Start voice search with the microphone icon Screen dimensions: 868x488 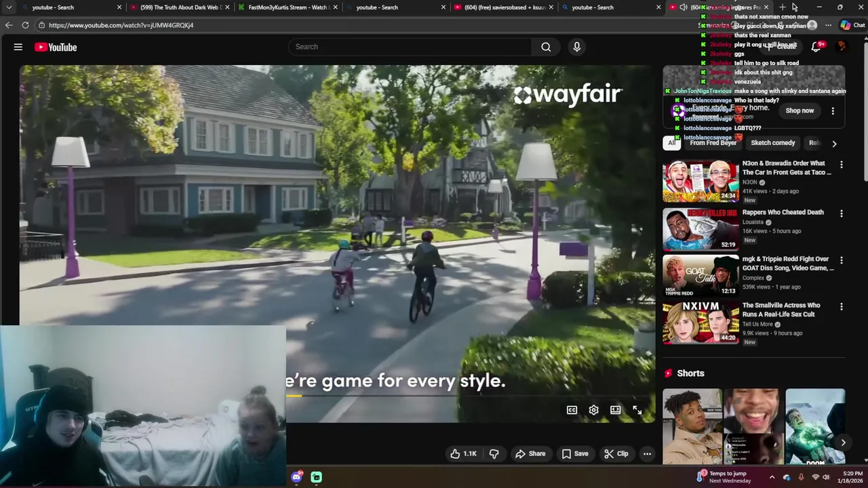(577, 47)
